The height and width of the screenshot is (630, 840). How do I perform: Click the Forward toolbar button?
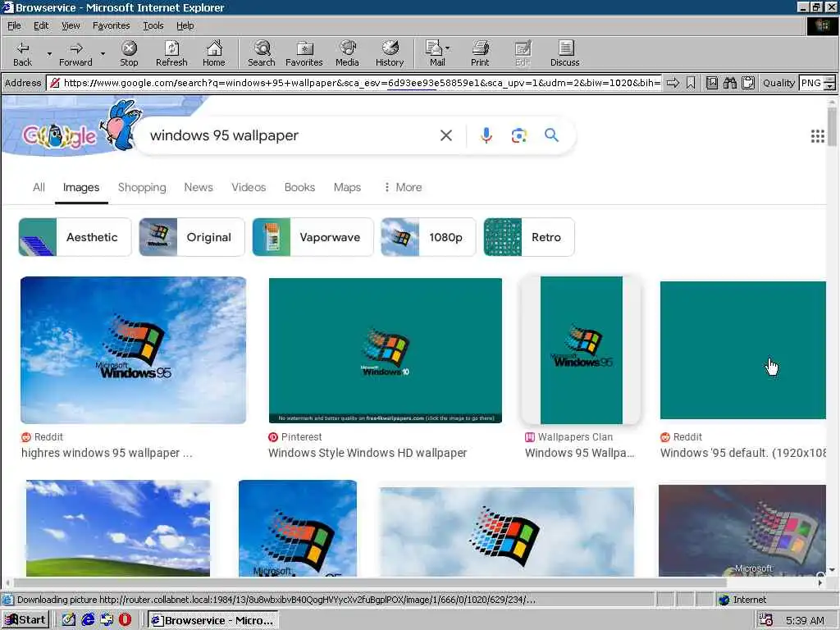[x=75, y=53]
